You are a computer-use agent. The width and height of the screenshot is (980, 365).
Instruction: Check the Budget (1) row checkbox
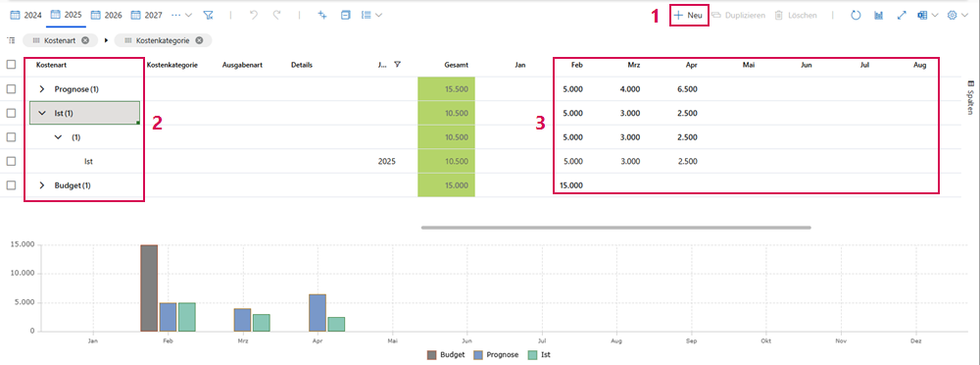point(11,185)
